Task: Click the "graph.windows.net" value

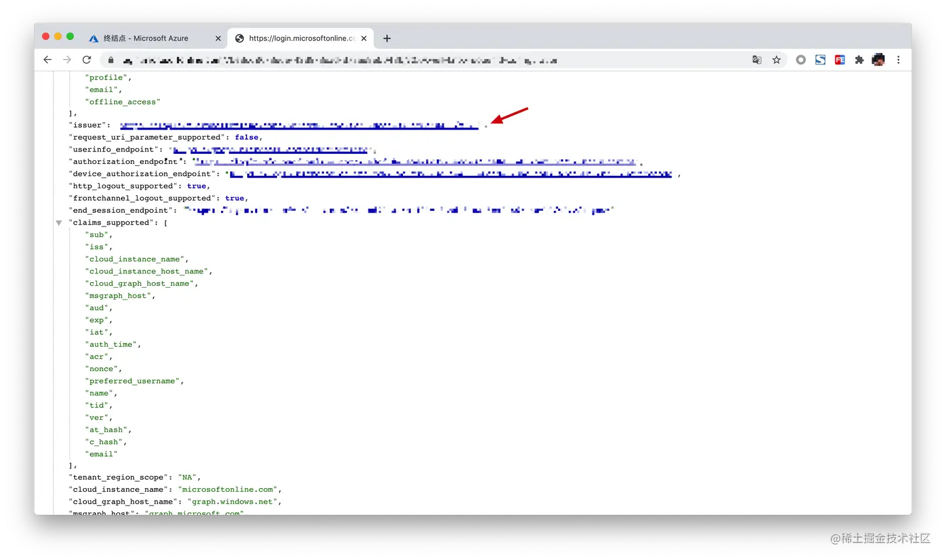Action: (x=232, y=502)
